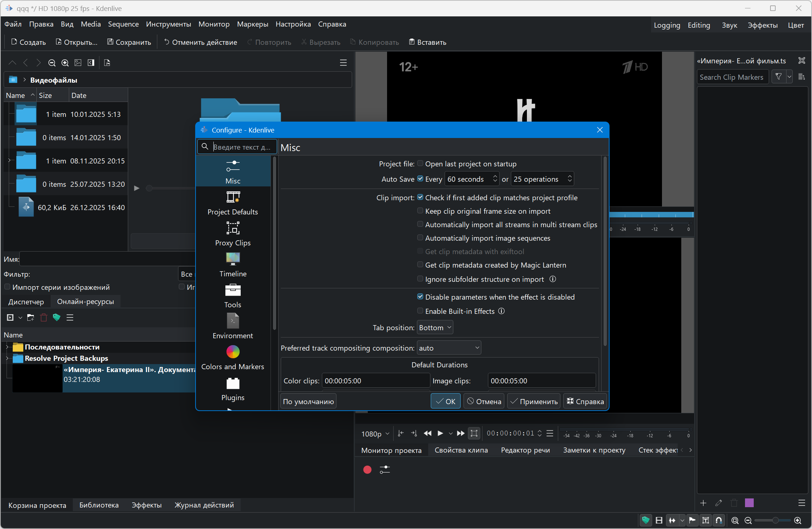Click the Применить button
The image size is (812, 529).
click(533, 401)
